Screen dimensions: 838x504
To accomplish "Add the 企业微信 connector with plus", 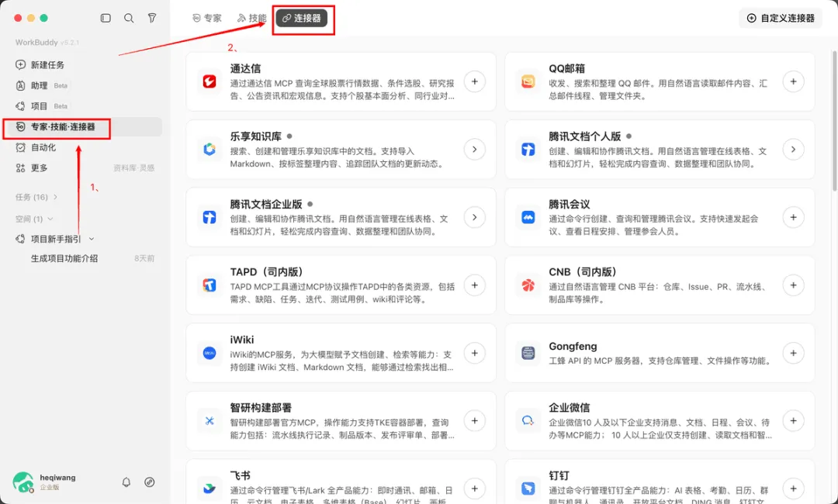I will click(x=793, y=421).
